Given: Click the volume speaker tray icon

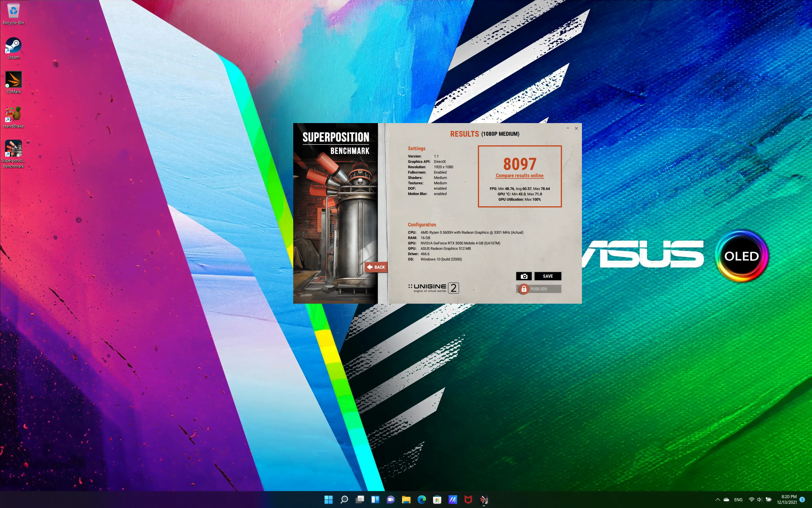Looking at the screenshot, I should pyautogui.click(x=759, y=500).
